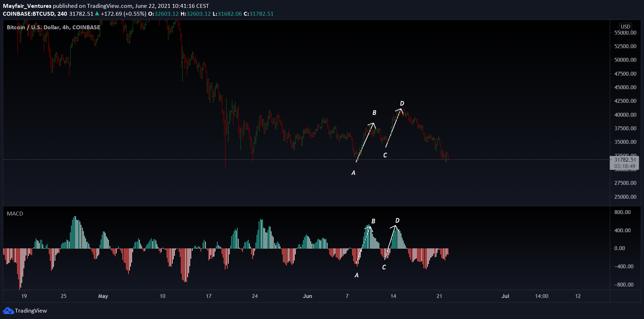The image size is (644, 319).
Task: Click the letter D label in the MACD pane
Action: click(397, 221)
